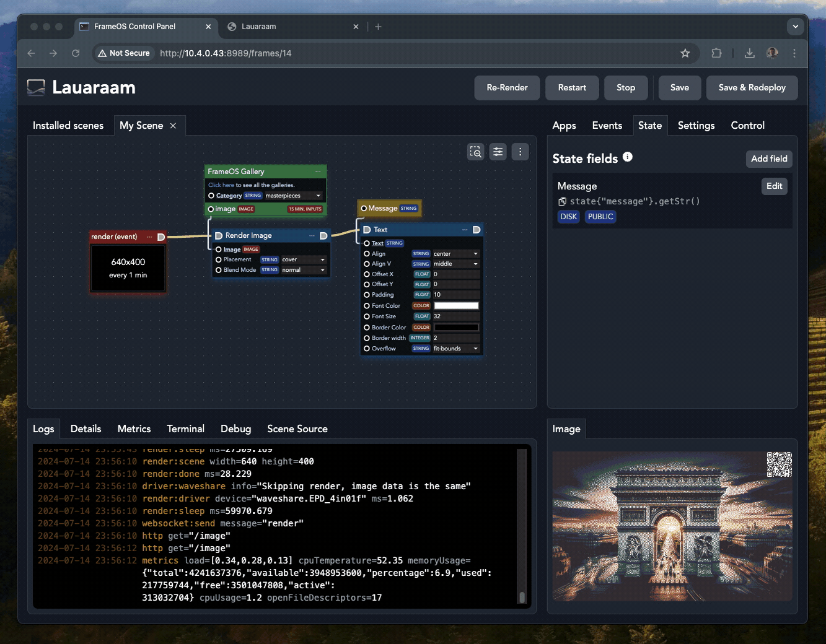Close the My Scene tab
This screenshot has width=826, height=644.
173,126
